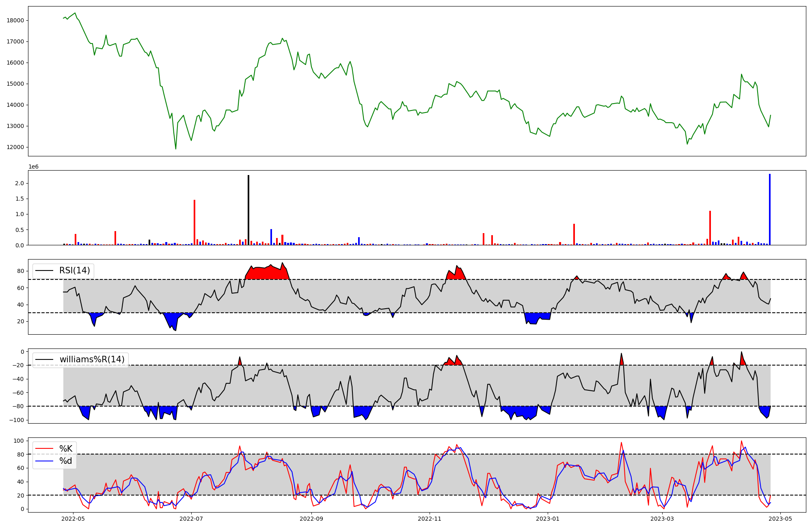This screenshot has width=812, height=528.
Task: Click the 2022-05 x-axis date label
Action: (x=73, y=519)
